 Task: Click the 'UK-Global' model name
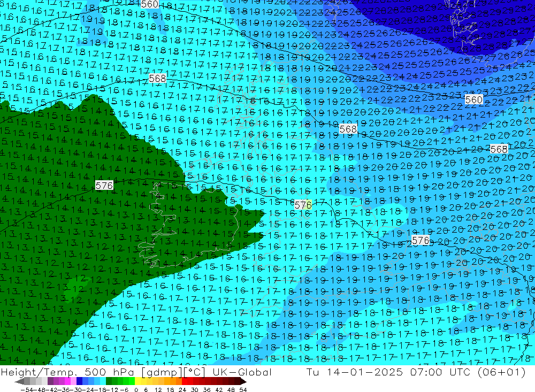click(x=242, y=372)
